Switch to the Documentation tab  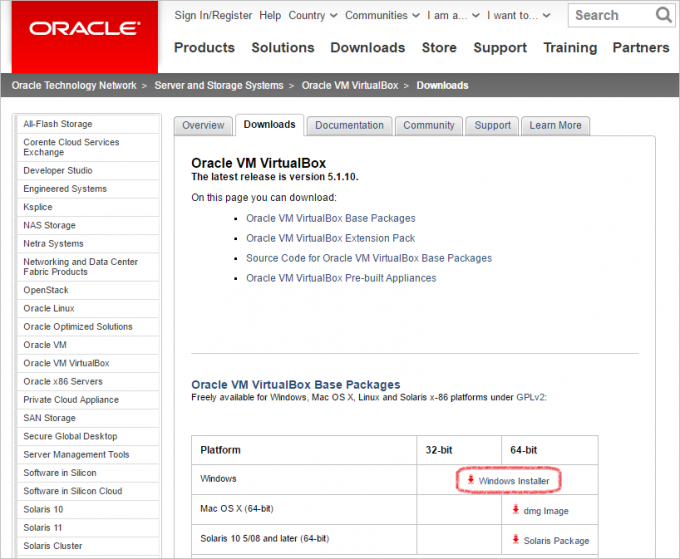[x=350, y=126]
